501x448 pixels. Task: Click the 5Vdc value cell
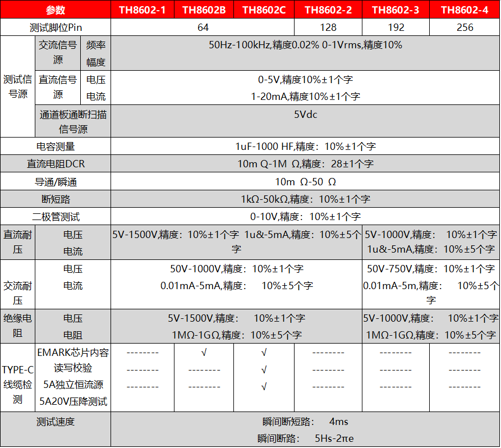click(305, 115)
